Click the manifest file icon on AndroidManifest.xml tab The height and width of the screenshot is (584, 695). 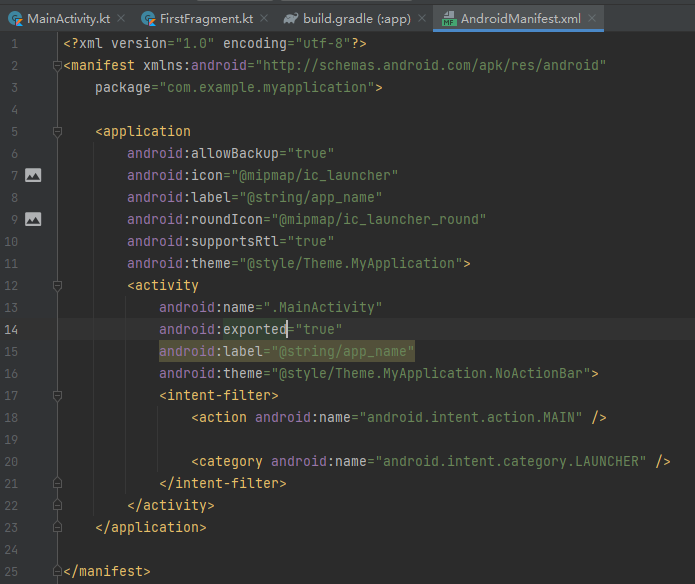449,19
